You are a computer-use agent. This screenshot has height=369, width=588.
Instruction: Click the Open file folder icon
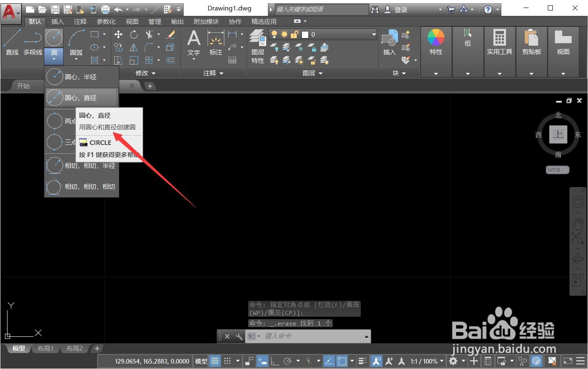click(x=42, y=9)
